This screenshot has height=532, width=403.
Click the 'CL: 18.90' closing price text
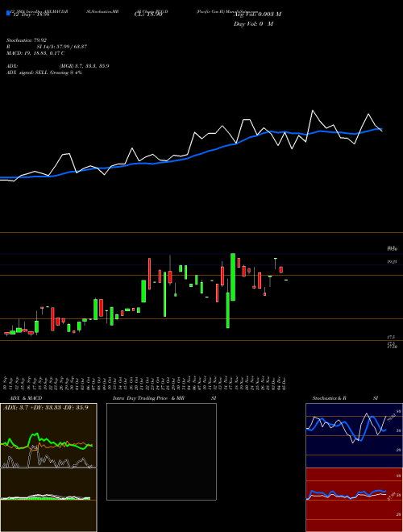[148, 15]
